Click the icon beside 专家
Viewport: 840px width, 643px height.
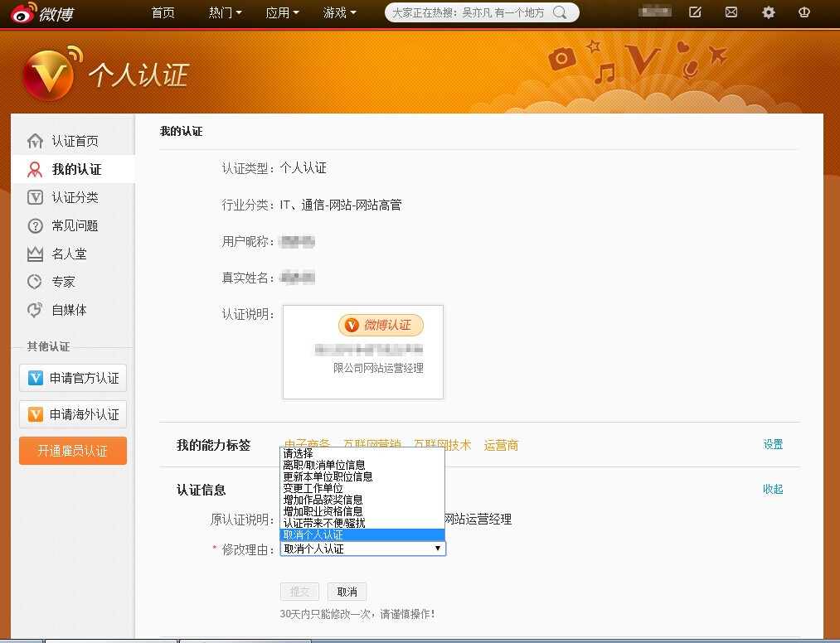35,282
